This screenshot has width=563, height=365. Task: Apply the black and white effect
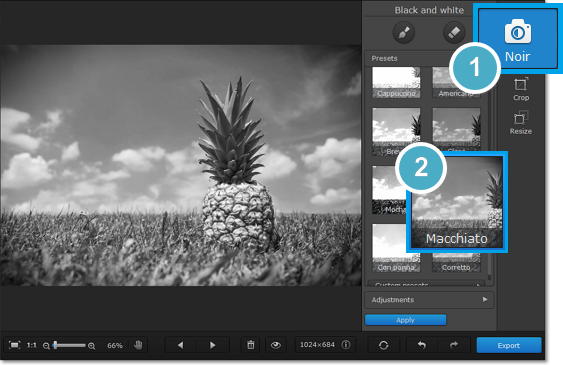[405, 320]
